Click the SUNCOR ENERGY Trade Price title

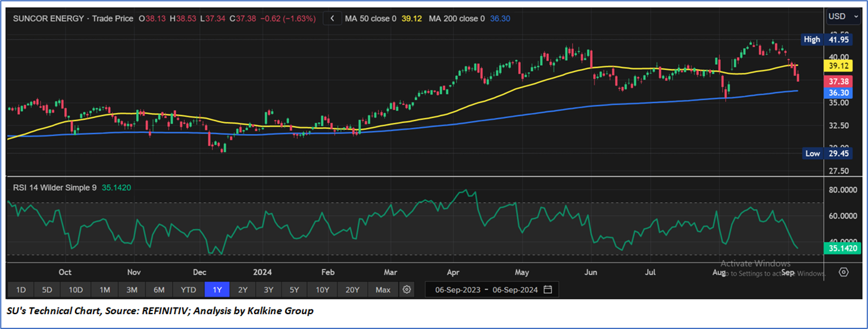pyautogui.click(x=73, y=18)
